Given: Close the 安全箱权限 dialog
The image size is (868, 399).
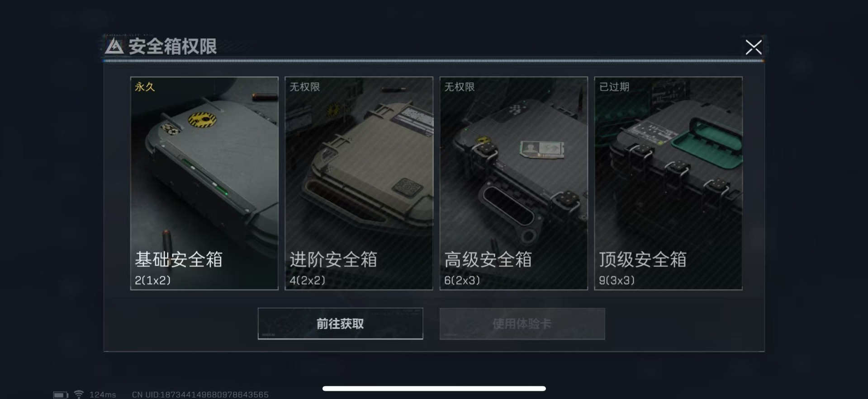Looking at the screenshot, I should click(753, 47).
